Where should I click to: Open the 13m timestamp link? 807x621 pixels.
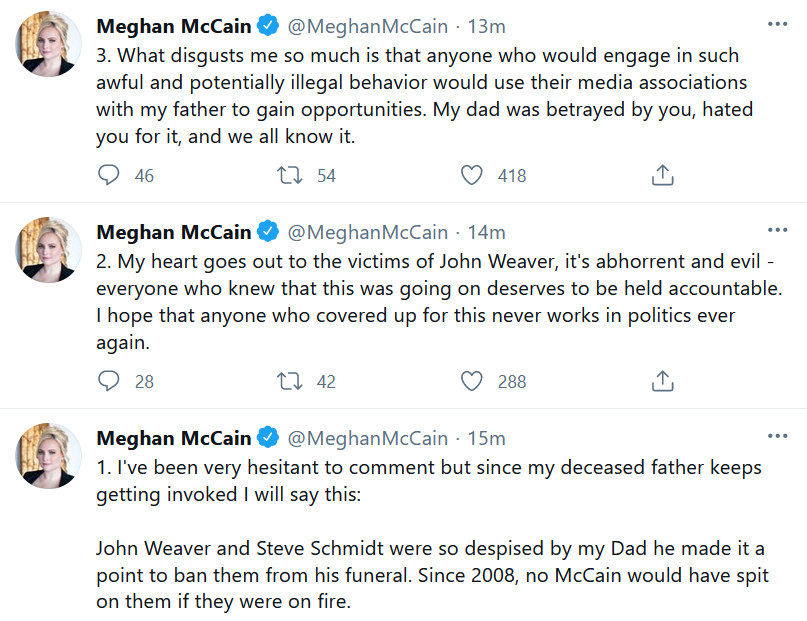pyautogui.click(x=486, y=26)
